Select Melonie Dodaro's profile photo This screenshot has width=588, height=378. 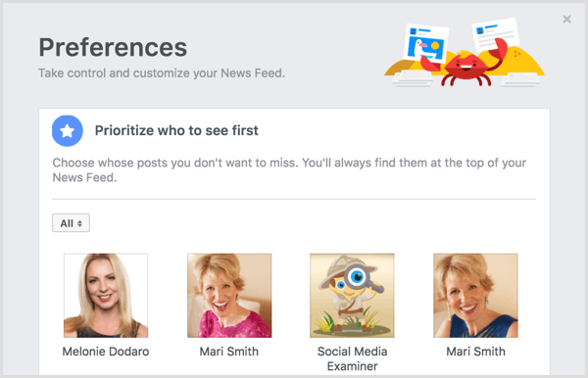coord(106,296)
